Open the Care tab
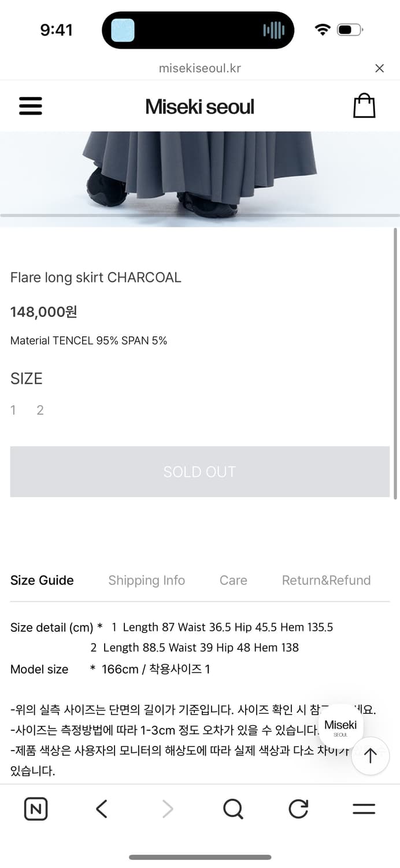This screenshot has width=400, height=868. 233,580
